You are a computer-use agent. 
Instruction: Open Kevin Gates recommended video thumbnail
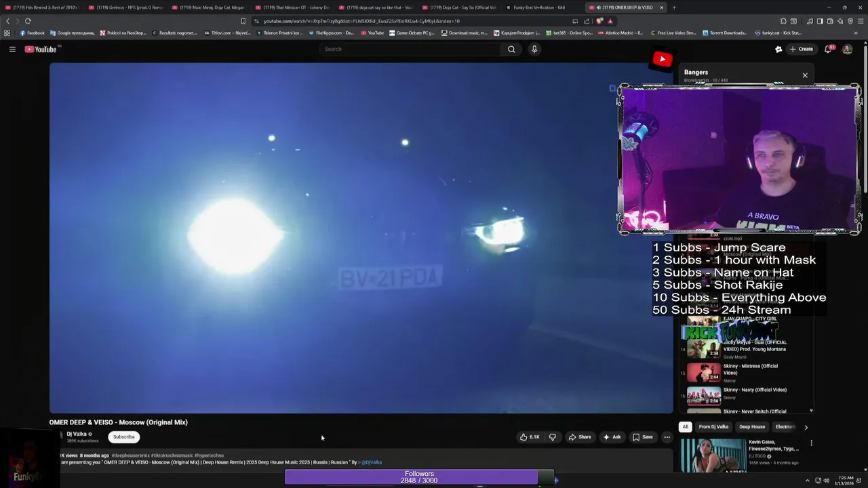click(x=713, y=455)
